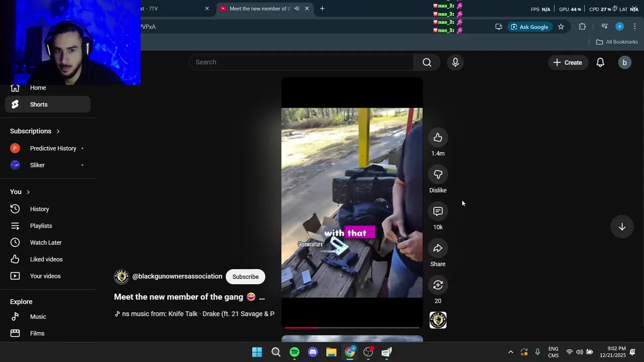This screenshot has height=362, width=644.
Task: Open the volume tray icon
Action: pos(580,352)
